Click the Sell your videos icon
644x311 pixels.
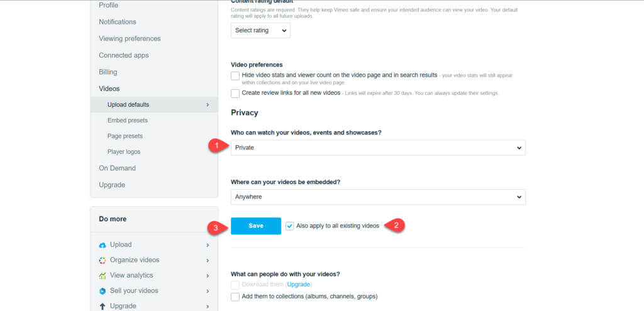(103, 291)
